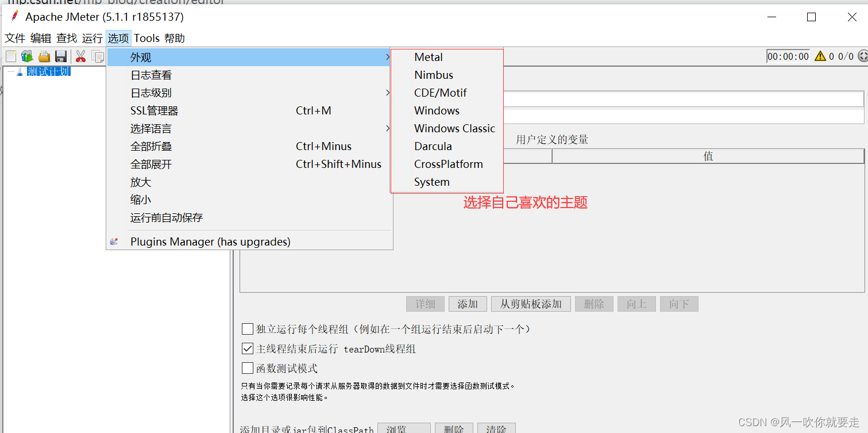Viewport: 868px width, 433px height.
Task: Click the New test plan toolbar icon
Action: point(11,56)
